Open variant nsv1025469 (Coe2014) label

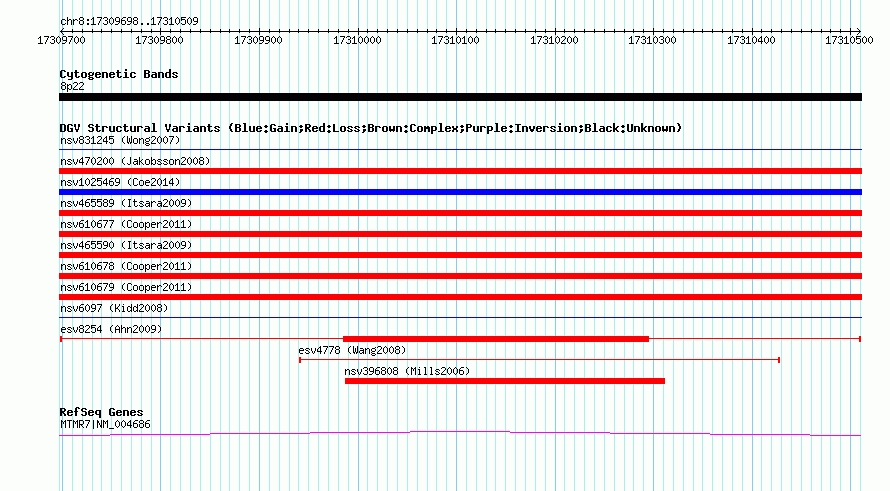tap(120, 182)
